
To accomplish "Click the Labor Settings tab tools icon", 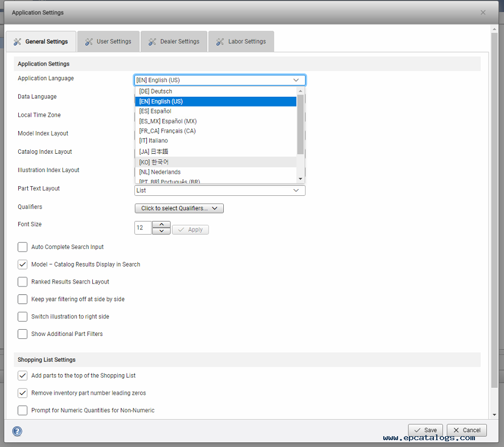I will pyautogui.click(x=220, y=42).
